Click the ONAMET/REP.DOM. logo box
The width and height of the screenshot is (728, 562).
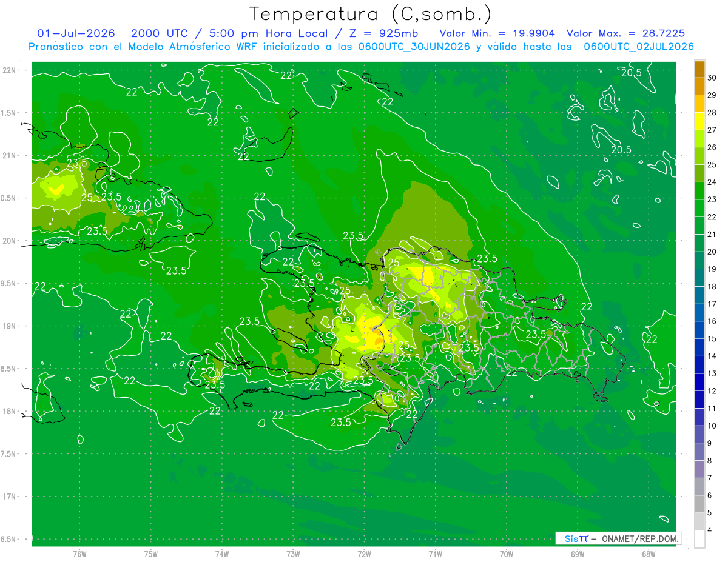tap(618, 538)
